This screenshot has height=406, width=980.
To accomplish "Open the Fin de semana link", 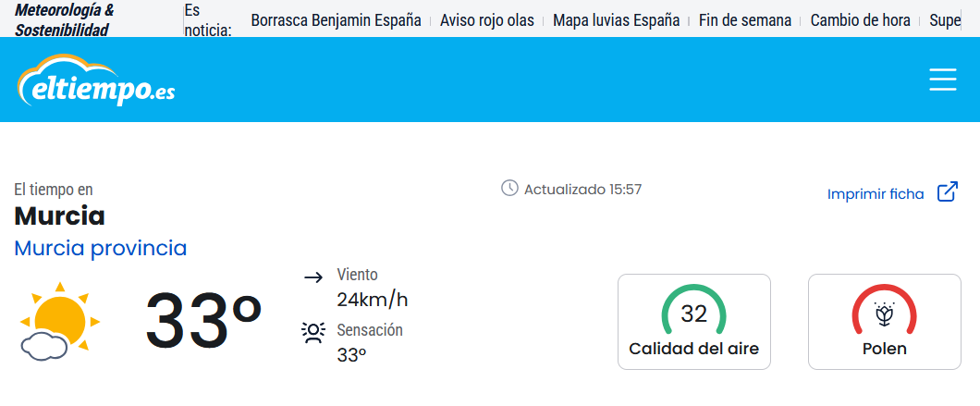I will click(745, 19).
